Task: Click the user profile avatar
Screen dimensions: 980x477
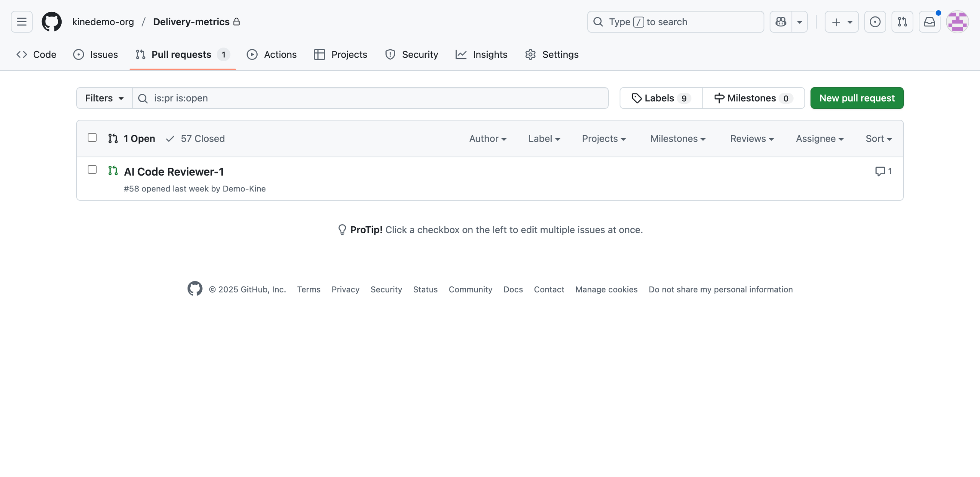Action: (957, 22)
